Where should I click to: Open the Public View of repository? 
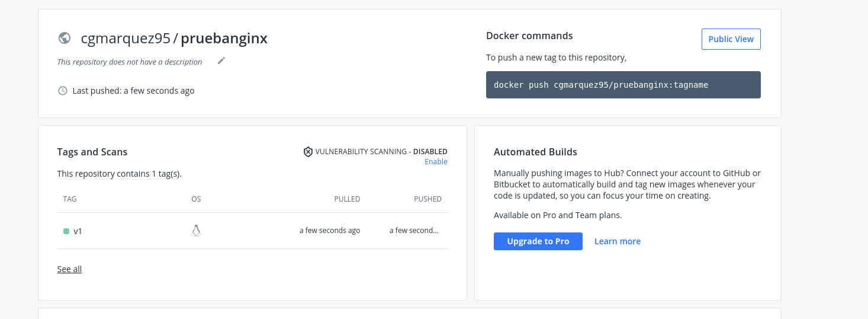click(x=731, y=39)
